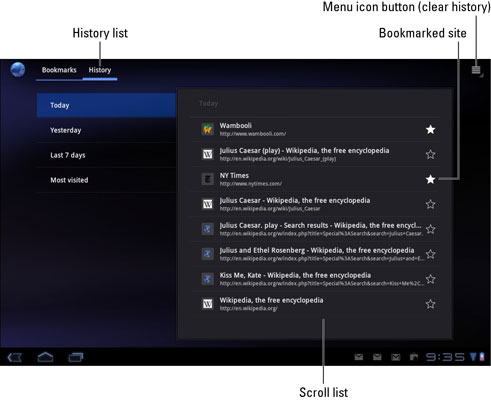
Task: Bookmark Julius Caesar (play) Wikipedia page
Action: [431, 154]
